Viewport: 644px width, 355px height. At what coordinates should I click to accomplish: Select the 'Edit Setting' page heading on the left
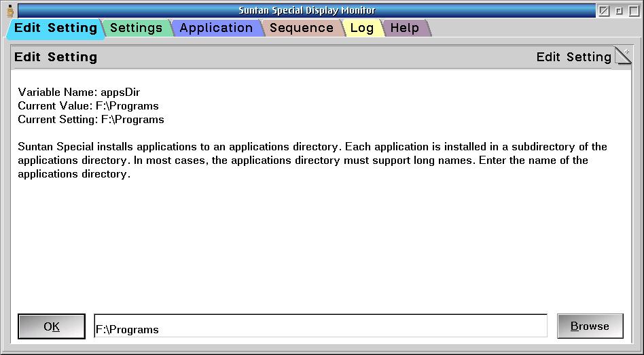56,56
